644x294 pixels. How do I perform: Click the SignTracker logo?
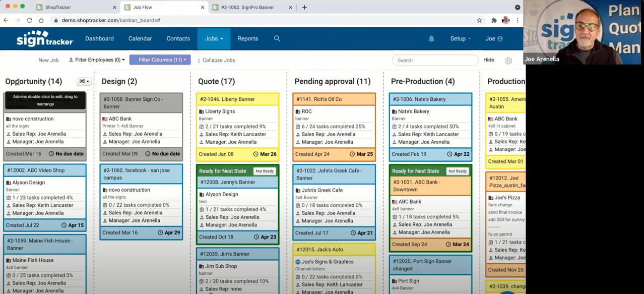coord(44,38)
